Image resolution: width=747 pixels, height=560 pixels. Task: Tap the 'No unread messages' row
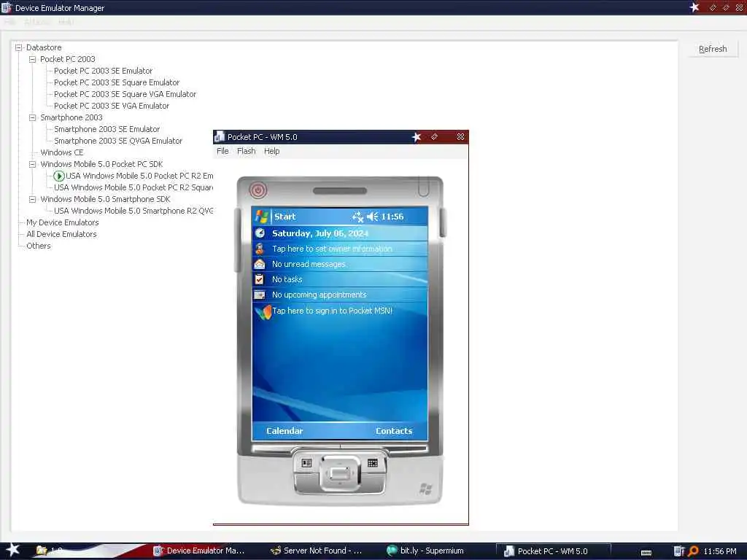340,264
